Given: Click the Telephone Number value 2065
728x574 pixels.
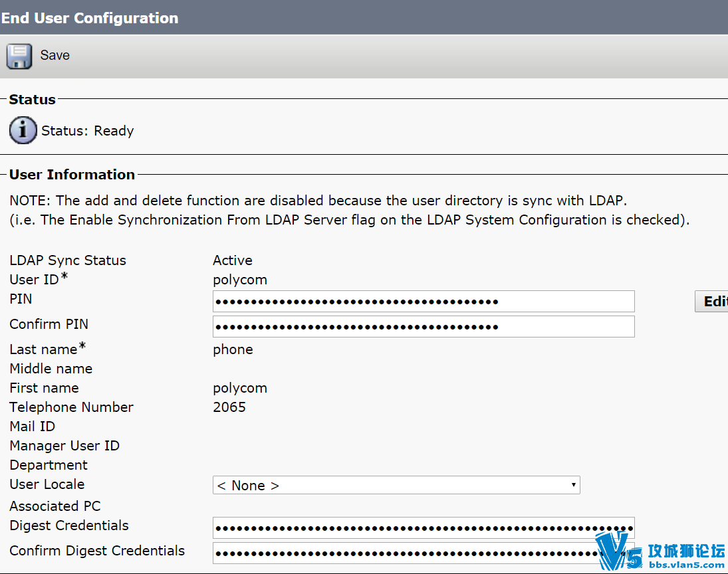Looking at the screenshot, I should (x=229, y=407).
